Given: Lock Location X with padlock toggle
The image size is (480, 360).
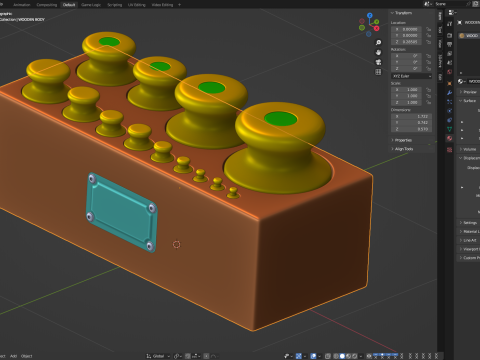Looking at the screenshot, I should 429,29.
